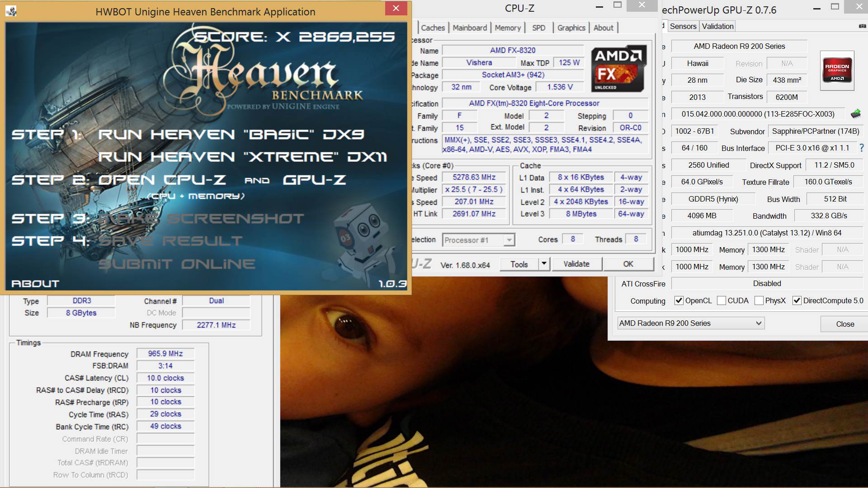Screen dimensions: 868x488
Task: Click the driver version atiumdag 13.251.0.0 field
Action: point(767,233)
